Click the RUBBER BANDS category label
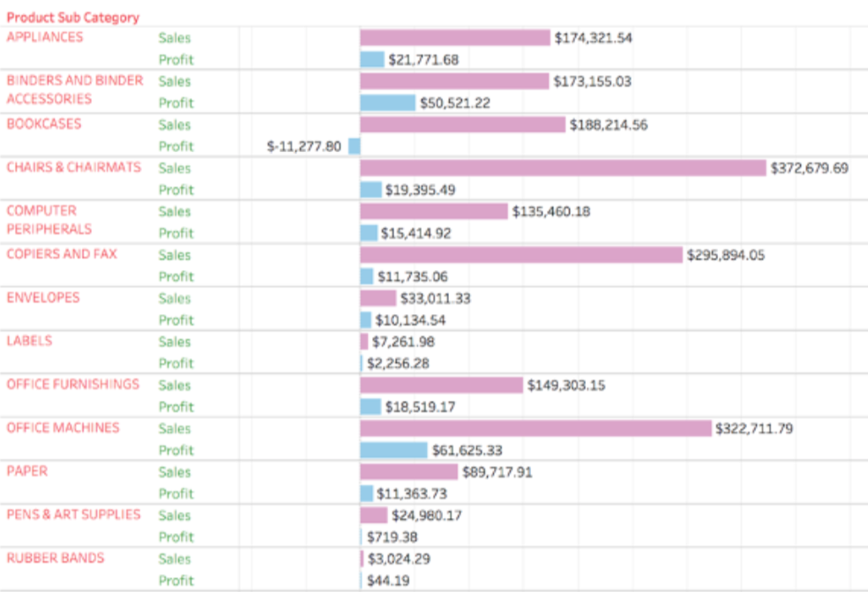The height and width of the screenshot is (592, 868). (56, 558)
